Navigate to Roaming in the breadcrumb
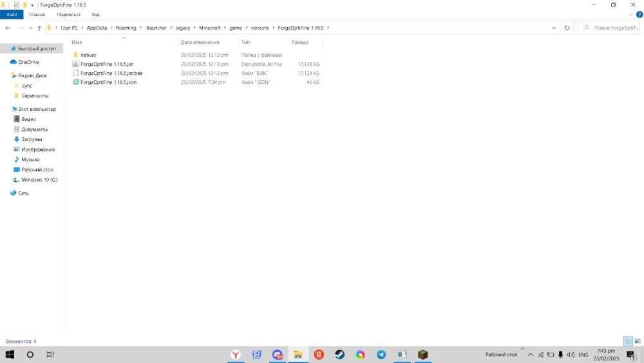644x363 pixels. pyautogui.click(x=126, y=28)
